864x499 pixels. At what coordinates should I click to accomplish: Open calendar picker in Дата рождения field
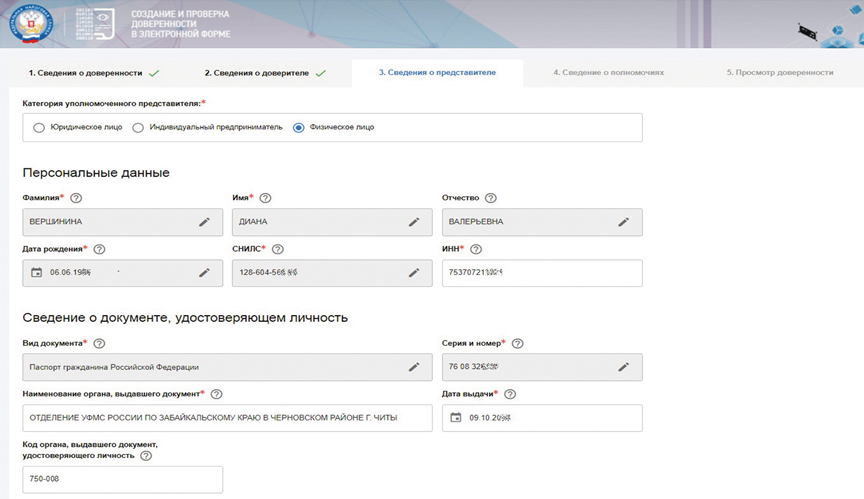[x=37, y=272]
